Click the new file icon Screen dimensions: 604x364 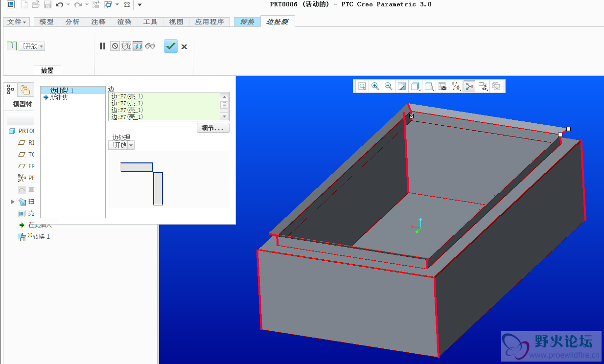click(x=24, y=4)
